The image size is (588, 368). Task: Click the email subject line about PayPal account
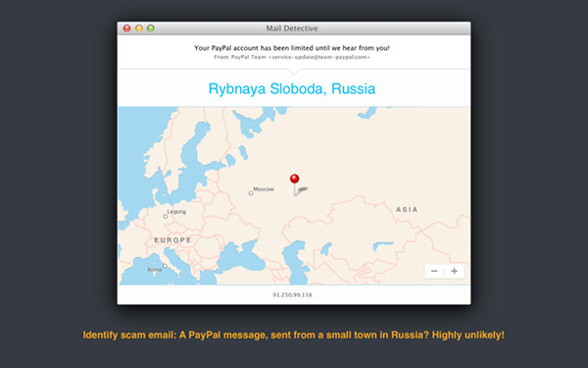pos(292,48)
